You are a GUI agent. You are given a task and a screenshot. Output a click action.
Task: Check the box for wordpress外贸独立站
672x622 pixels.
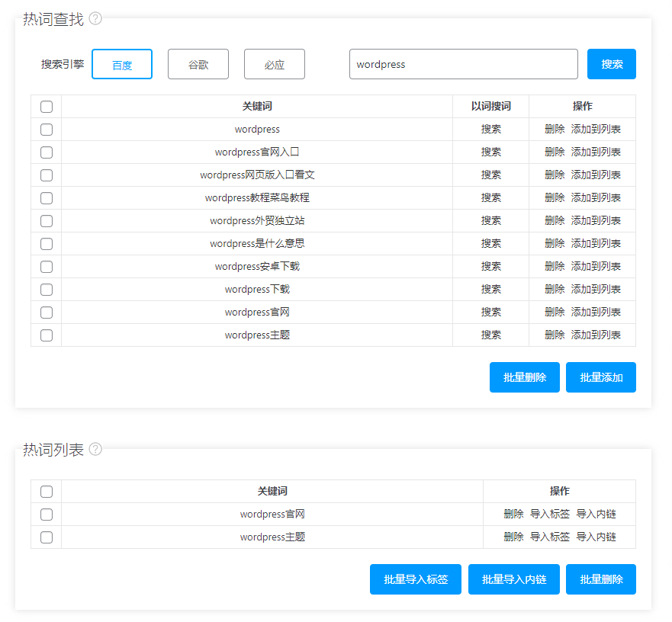[x=47, y=221]
